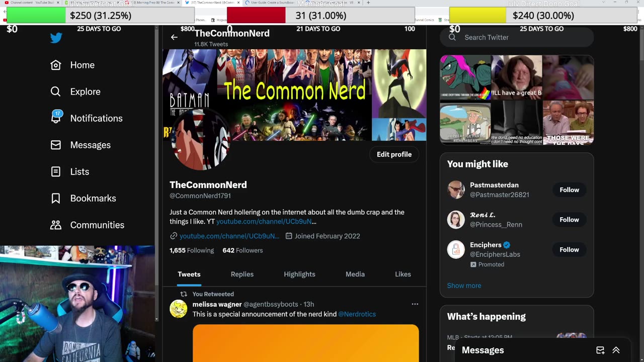The image size is (644, 362).
Task: Click the @Princess__Renn handle
Action: (x=496, y=225)
